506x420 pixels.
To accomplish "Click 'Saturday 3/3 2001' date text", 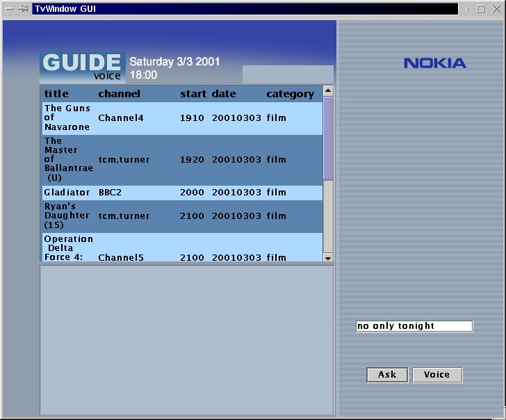I will coord(174,62).
